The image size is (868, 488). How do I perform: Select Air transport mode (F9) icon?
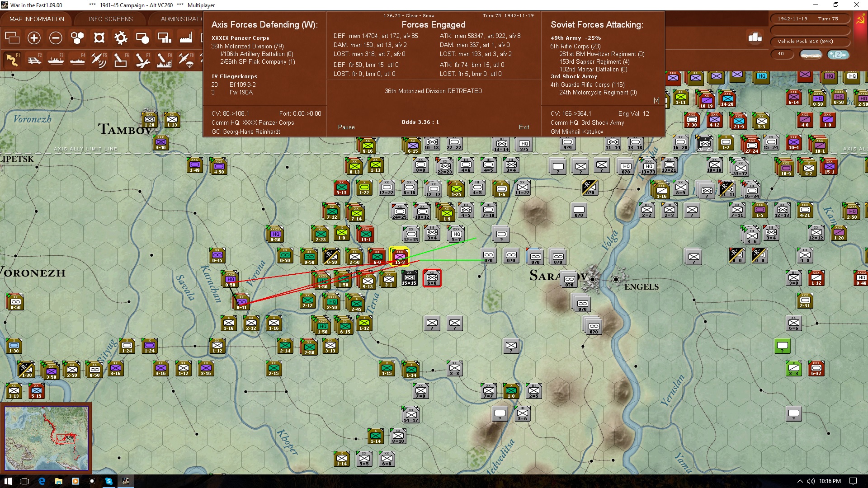(x=186, y=60)
